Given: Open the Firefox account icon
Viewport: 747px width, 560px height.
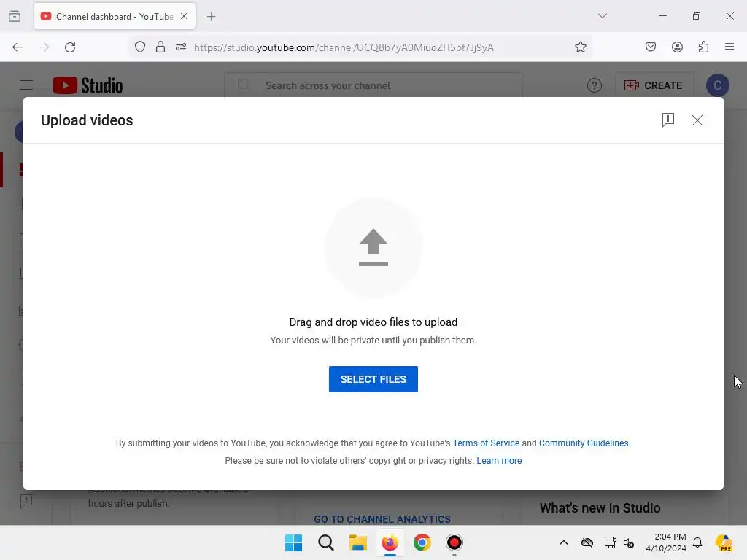Looking at the screenshot, I should (677, 47).
